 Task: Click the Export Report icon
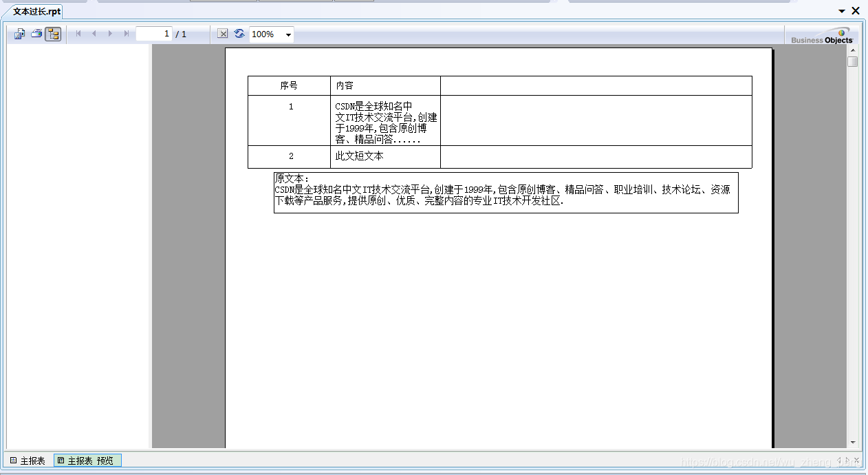point(19,34)
